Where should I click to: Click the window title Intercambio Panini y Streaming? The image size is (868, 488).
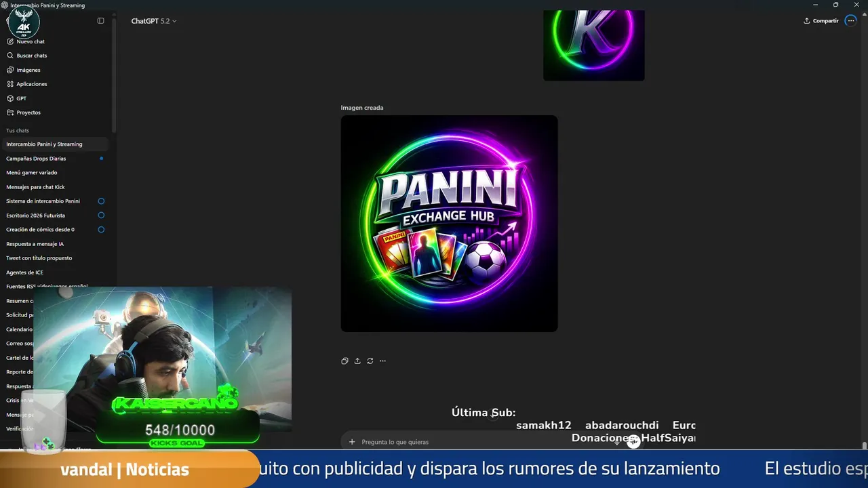(x=47, y=5)
